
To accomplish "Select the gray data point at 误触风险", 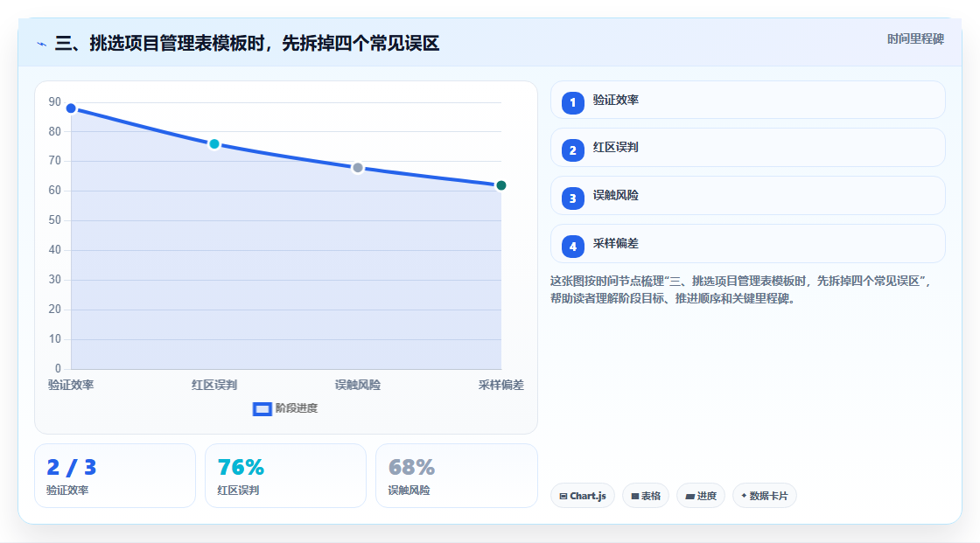I will tap(358, 168).
